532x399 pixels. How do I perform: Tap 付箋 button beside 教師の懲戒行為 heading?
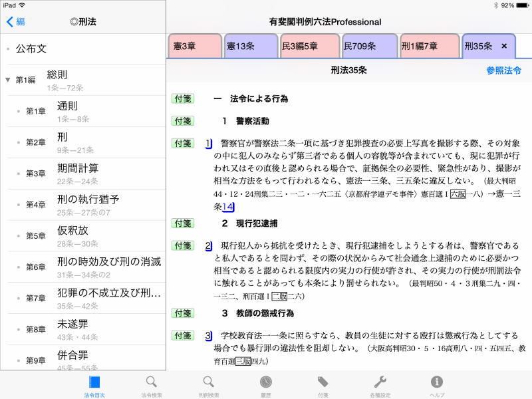coord(183,313)
